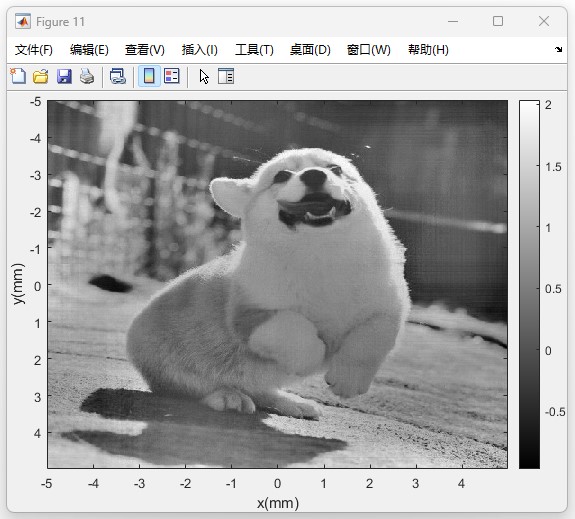
Task: Open the 编辑(E) menu
Action: click(x=89, y=50)
